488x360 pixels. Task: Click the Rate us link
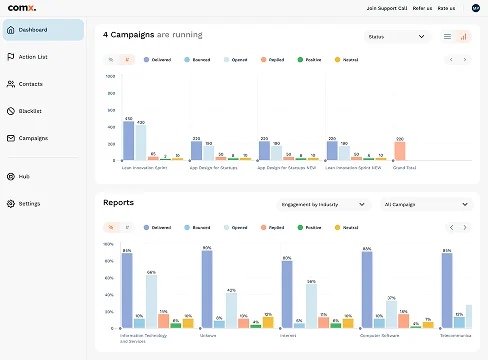pos(446,8)
